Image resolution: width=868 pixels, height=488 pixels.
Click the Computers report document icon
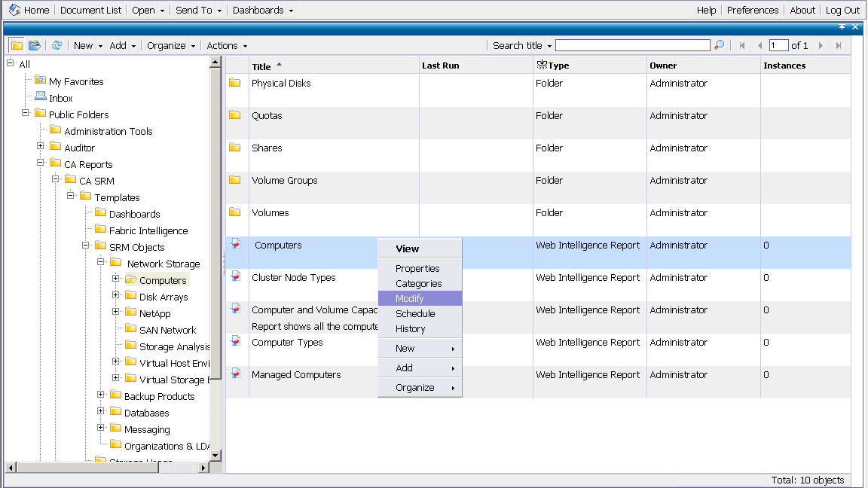(236, 245)
